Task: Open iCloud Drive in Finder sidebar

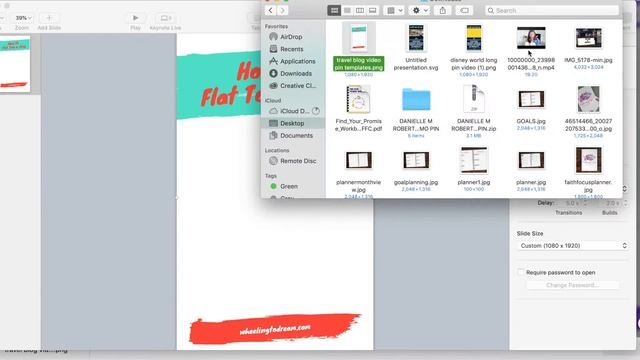Action: coord(294,111)
